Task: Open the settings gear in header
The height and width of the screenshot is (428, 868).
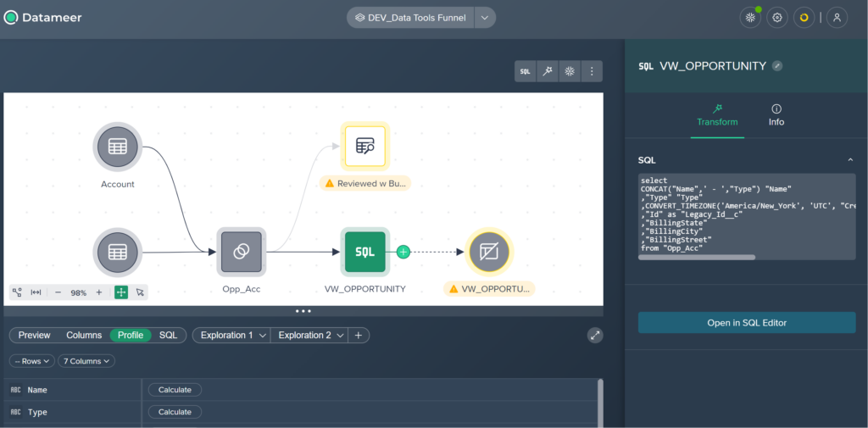Action: pos(777,18)
